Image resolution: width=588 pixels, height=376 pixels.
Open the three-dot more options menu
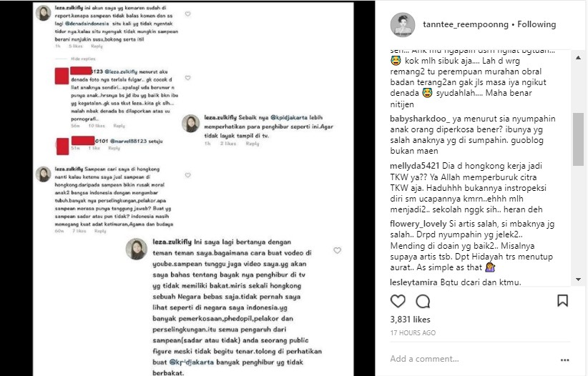[564, 360]
